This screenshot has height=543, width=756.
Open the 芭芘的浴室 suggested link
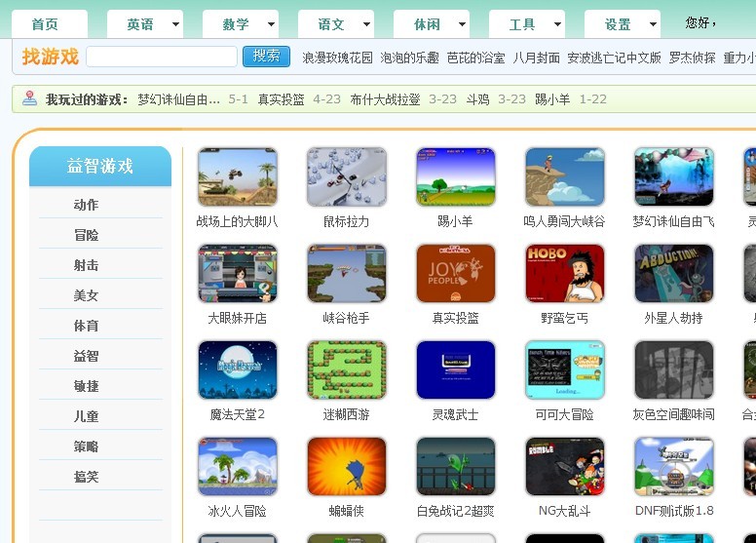pos(475,58)
